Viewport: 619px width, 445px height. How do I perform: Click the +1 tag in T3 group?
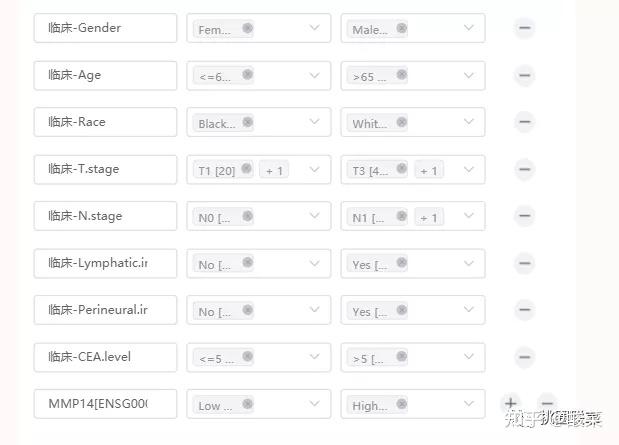tap(429, 170)
